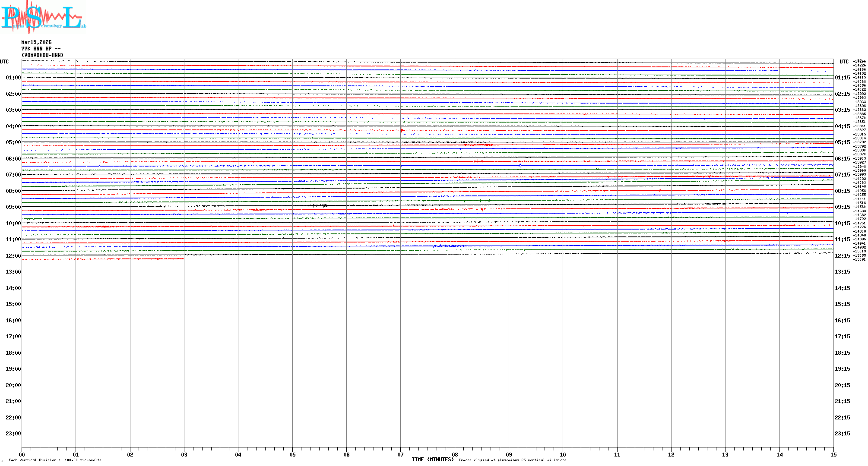Click the 17:15 label on right axis
The width and height of the screenshot is (868, 466).
842,337
